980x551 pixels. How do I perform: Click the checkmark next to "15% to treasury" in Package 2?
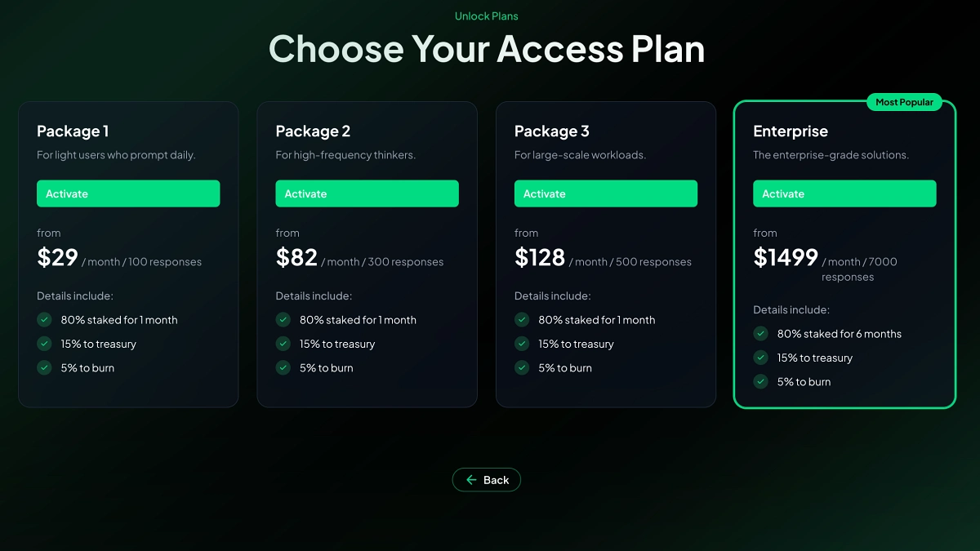pos(283,344)
